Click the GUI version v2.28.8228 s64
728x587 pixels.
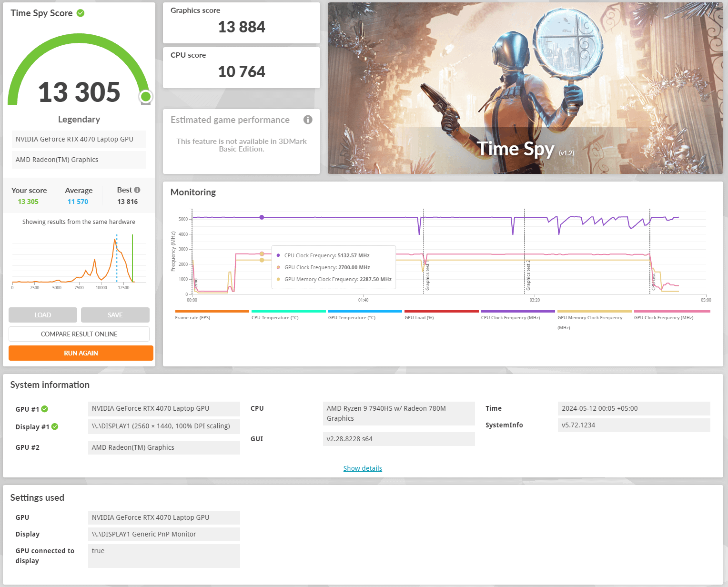click(399, 439)
